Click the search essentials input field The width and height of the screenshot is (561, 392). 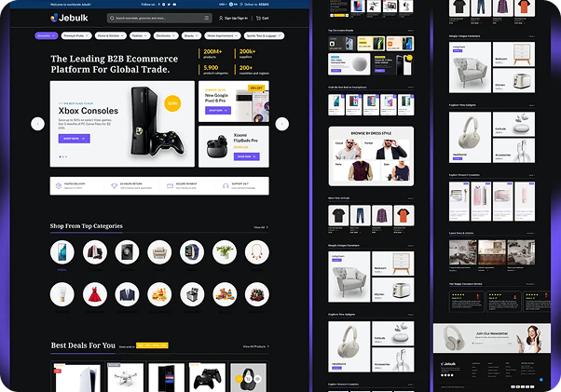(x=158, y=18)
